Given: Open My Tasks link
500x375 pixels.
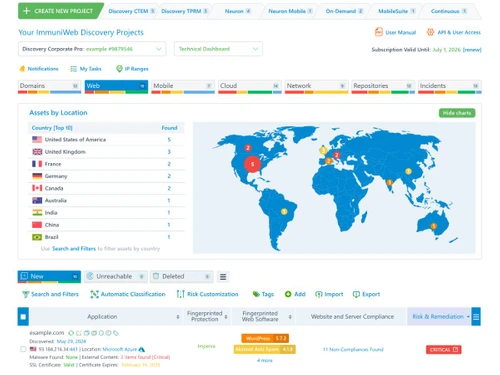Looking at the screenshot, I should [x=90, y=69].
